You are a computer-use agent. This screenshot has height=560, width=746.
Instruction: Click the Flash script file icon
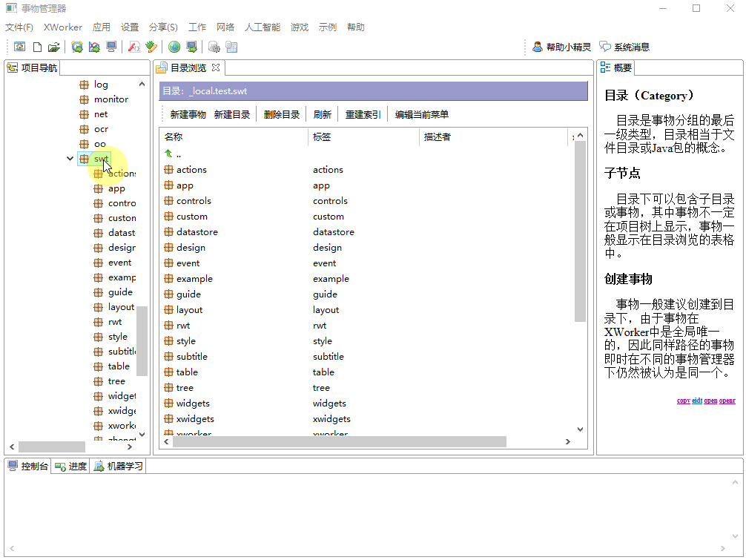(x=134, y=47)
